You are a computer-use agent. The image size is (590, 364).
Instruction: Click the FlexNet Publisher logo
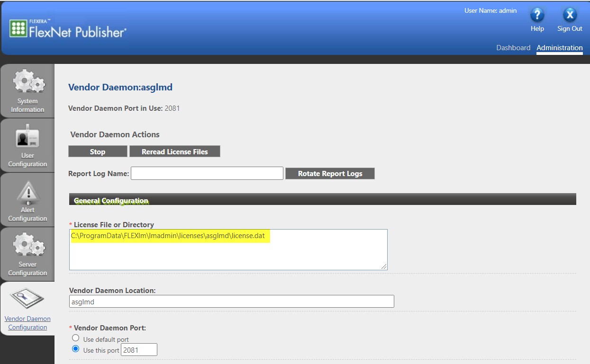(68, 29)
